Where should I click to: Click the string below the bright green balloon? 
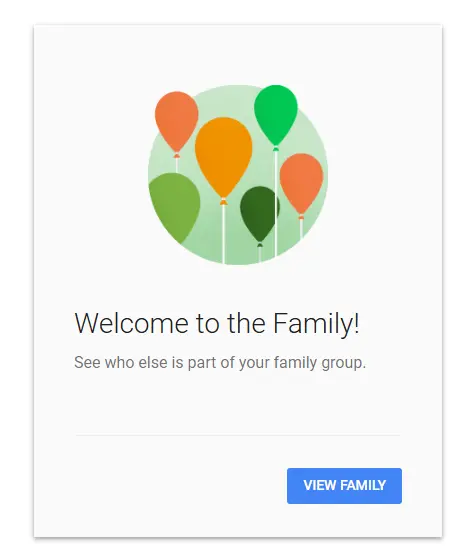pos(276,203)
